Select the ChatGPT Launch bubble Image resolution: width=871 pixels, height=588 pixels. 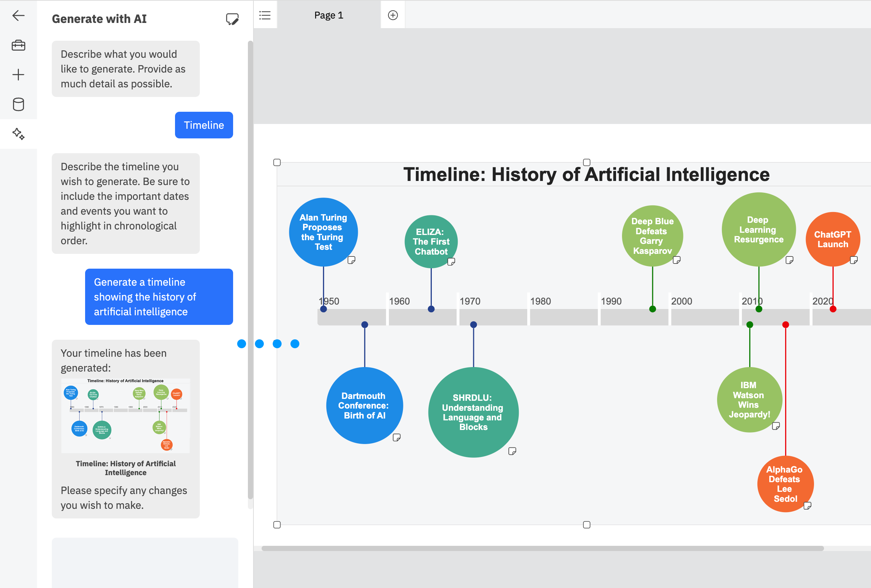833,239
